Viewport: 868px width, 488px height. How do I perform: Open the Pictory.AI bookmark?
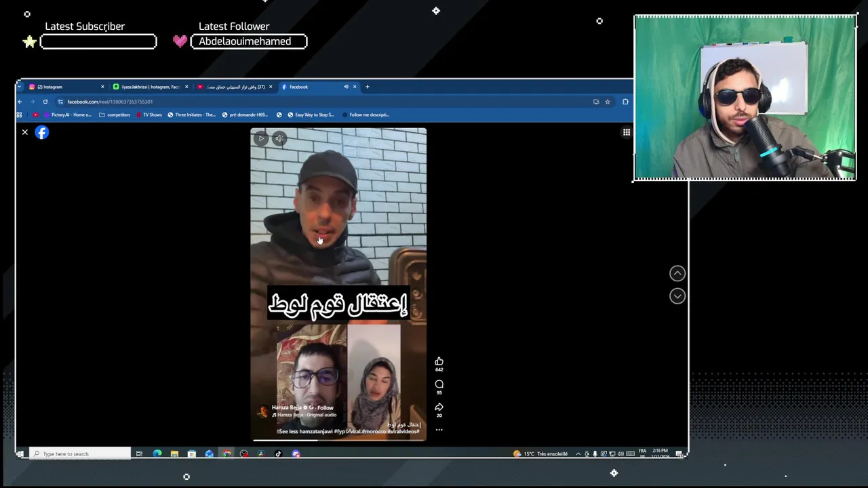click(68, 115)
